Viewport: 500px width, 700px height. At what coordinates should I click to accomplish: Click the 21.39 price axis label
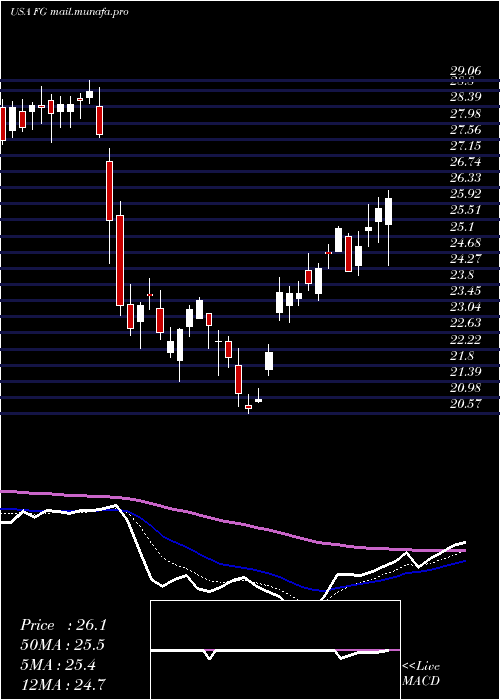pyautogui.click(x=465, y=372)
